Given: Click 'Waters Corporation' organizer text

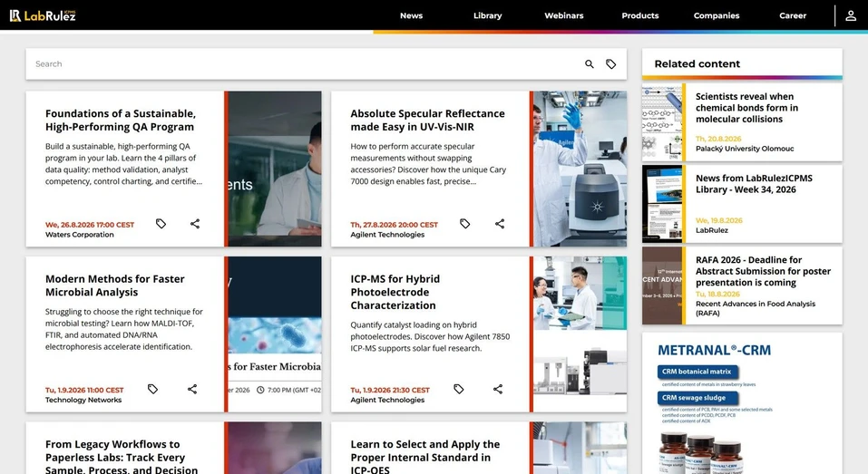Looking at the screenshot, I should pos(80,235).
